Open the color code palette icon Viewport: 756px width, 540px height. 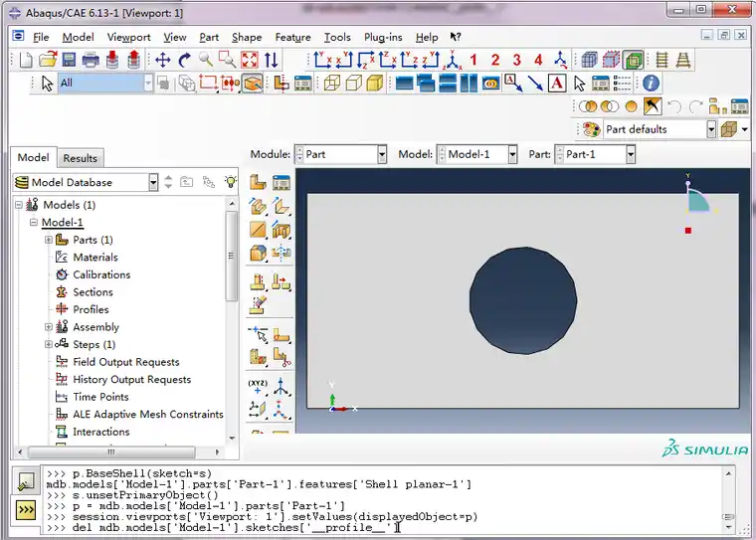tap(592, 129)
